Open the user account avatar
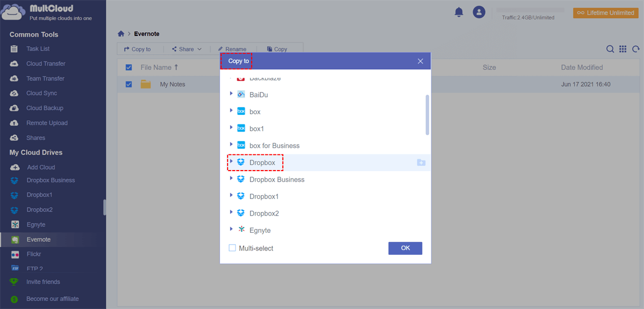The image size is (644, 309). point(479,12)
